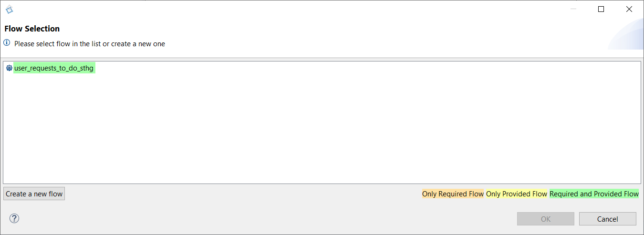Click the Flow Selection heading
644x235 pixels.
point(32,29)
